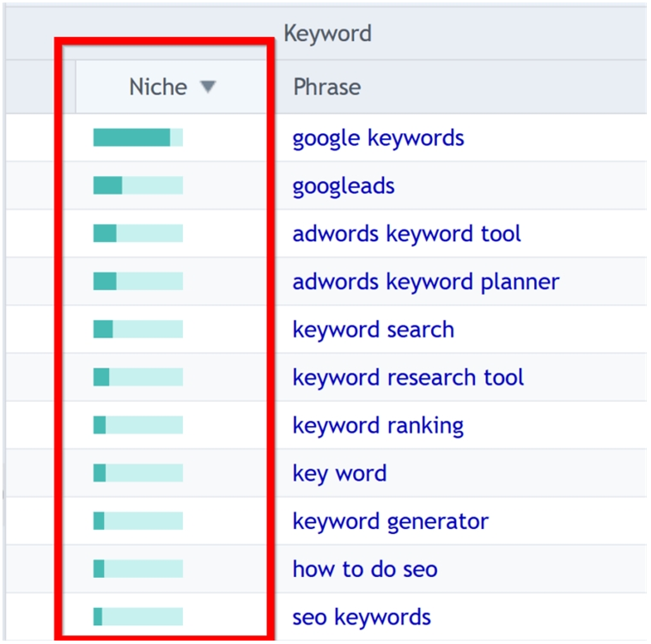Open the 'adwords keyword tool' link
Image resolution: width=651 pixels, height=644 pixels.
(x=406, y=234)
